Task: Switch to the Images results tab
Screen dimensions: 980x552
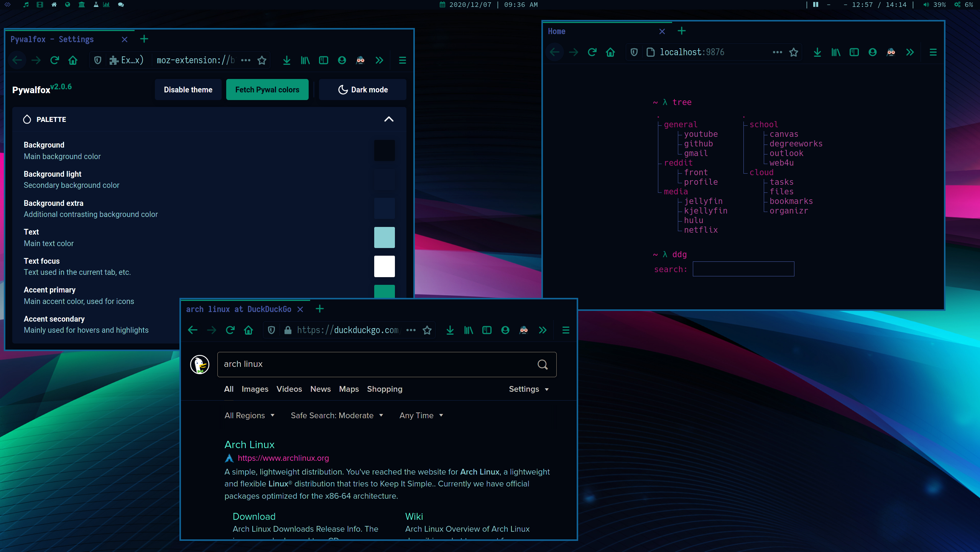Action: coord(255,389)
